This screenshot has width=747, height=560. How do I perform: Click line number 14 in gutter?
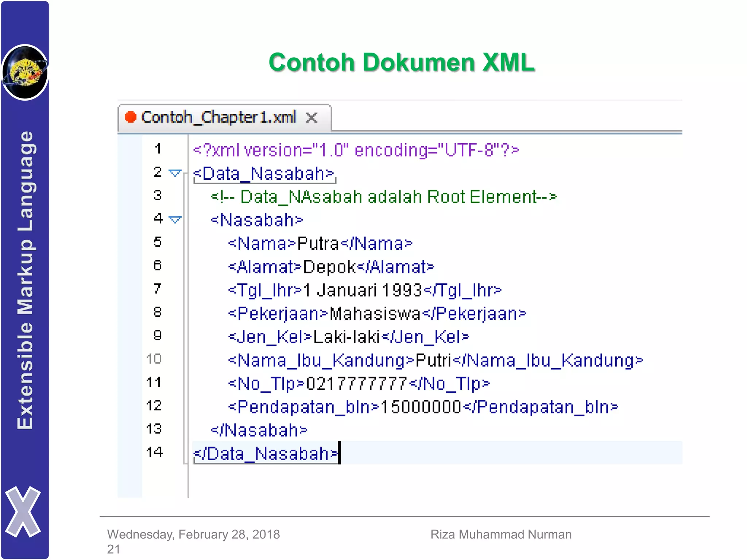(x=154, y=452)
